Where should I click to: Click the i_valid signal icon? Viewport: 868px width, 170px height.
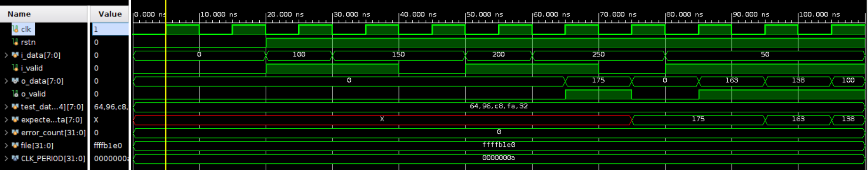tap(15, 68)
